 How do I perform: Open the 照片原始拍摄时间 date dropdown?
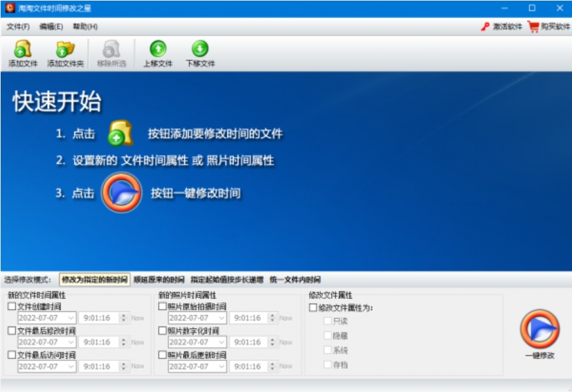click(222, 318)
